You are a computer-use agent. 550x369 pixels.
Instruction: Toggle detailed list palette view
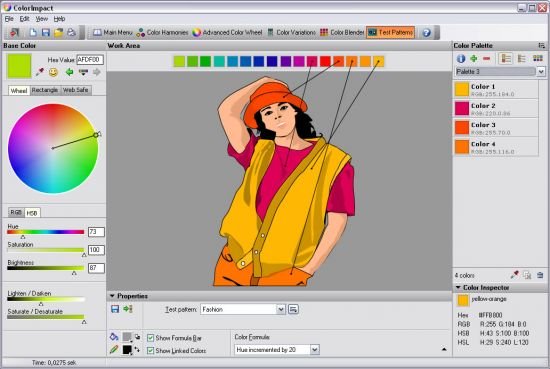click(x=505, y=59)
